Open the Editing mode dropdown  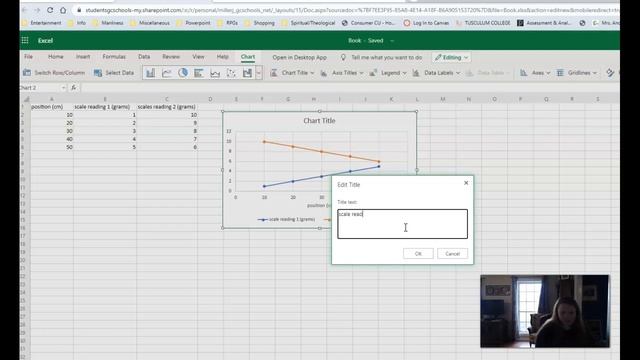tap(451, 58)
